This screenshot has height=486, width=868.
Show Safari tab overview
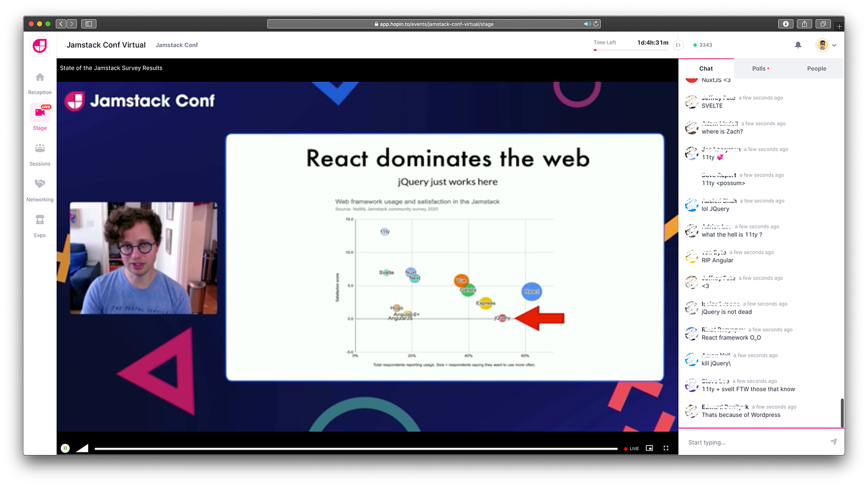pyautogui.click(x=823, y=24)
